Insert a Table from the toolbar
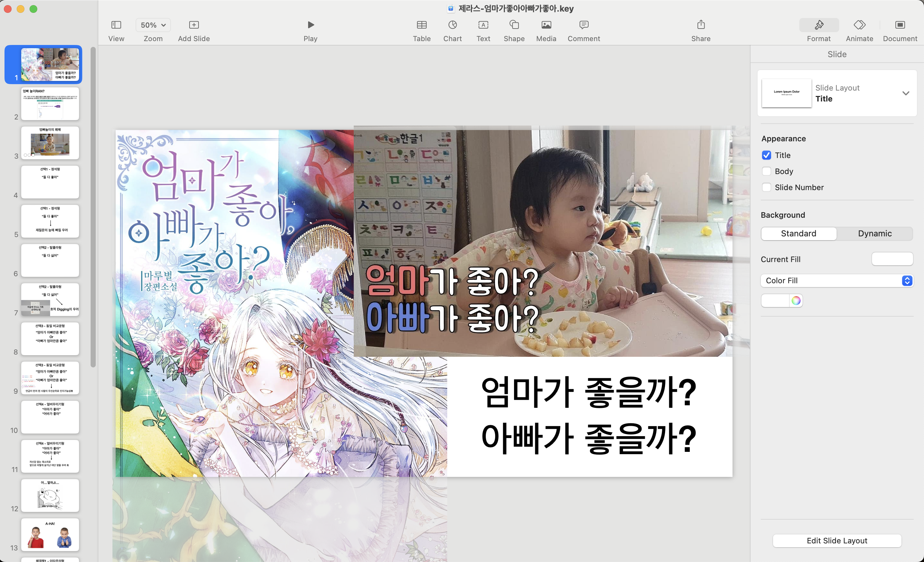This screenshot has width=924, height=562. pyautogui.click(x=422, y=25)
